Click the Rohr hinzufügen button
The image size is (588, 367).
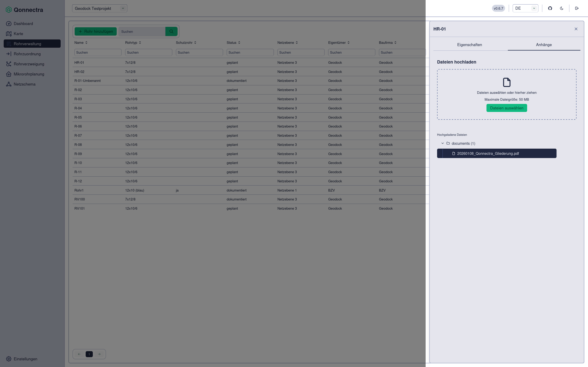(x=96, y=31)
